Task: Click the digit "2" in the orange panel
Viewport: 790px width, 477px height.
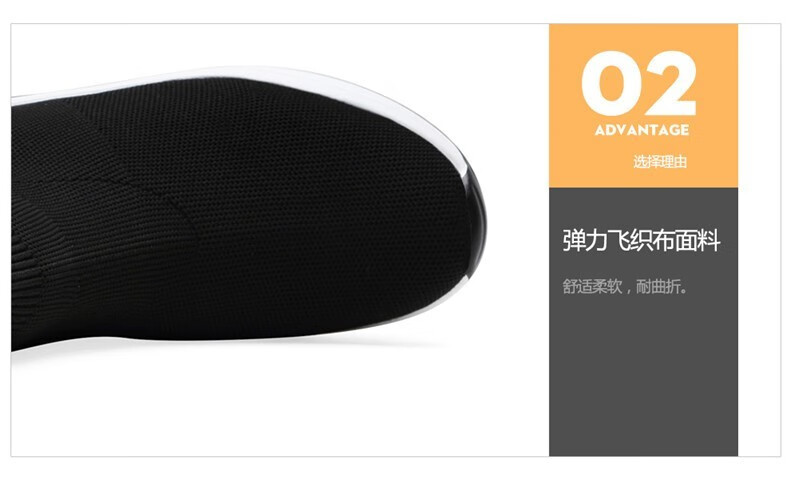Action: coord(670,83)
